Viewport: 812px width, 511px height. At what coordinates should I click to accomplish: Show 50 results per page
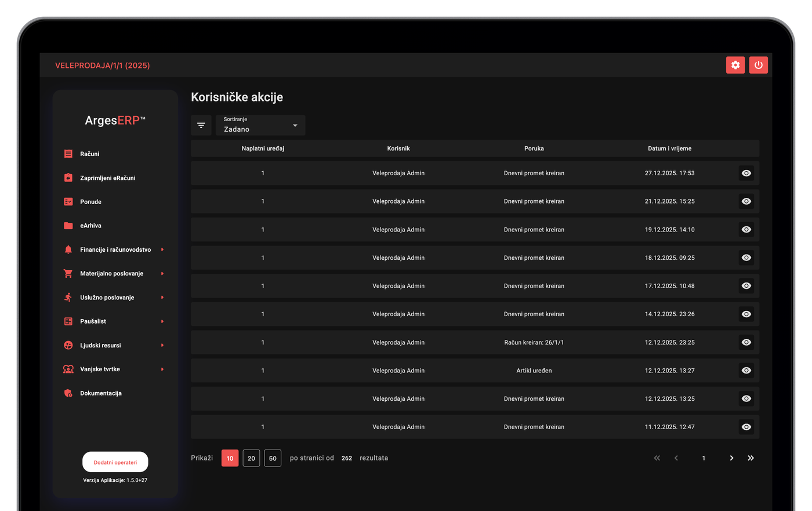point(273,458)
